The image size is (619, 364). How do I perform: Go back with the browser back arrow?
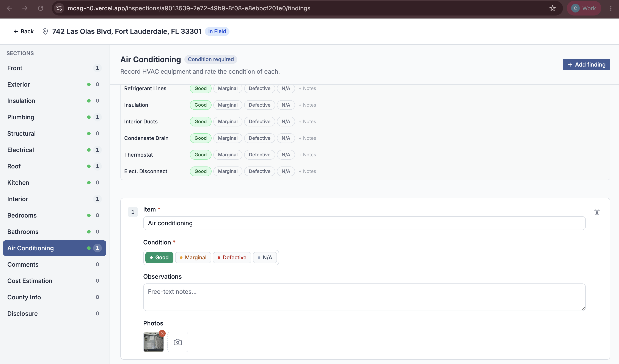(9, 8)
